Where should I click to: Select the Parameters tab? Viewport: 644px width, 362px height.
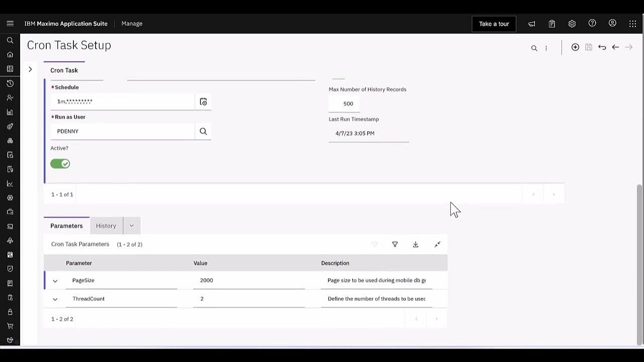click(x=66, y=226)
